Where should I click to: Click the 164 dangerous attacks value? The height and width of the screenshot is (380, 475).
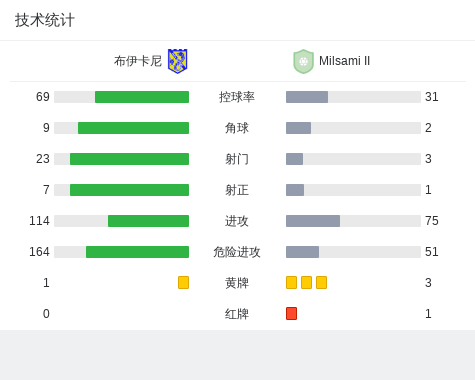39,252
